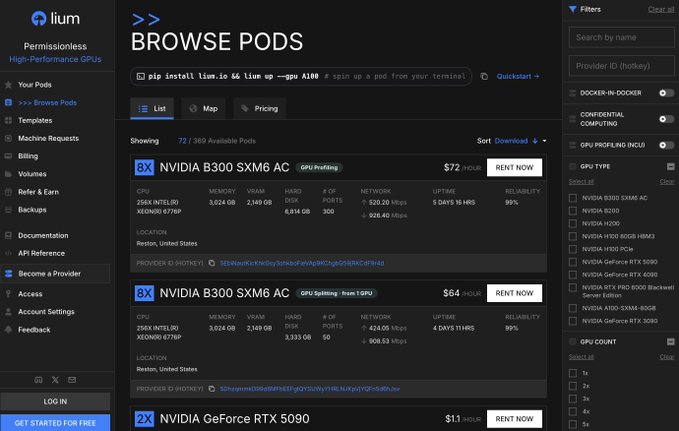The width and height of the screenshot is (679, 431).
Task: Open provider ID link of $72 pod
Action: click(302, 263)
